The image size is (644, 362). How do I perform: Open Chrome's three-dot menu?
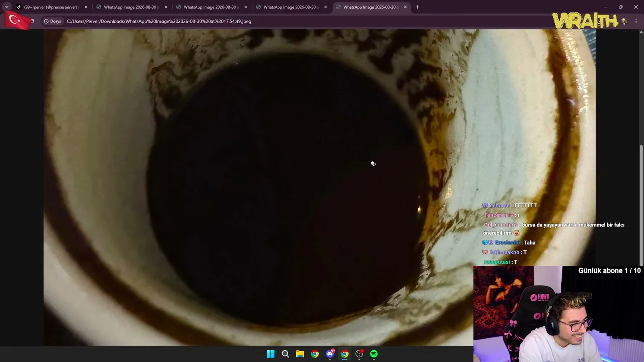636,21
